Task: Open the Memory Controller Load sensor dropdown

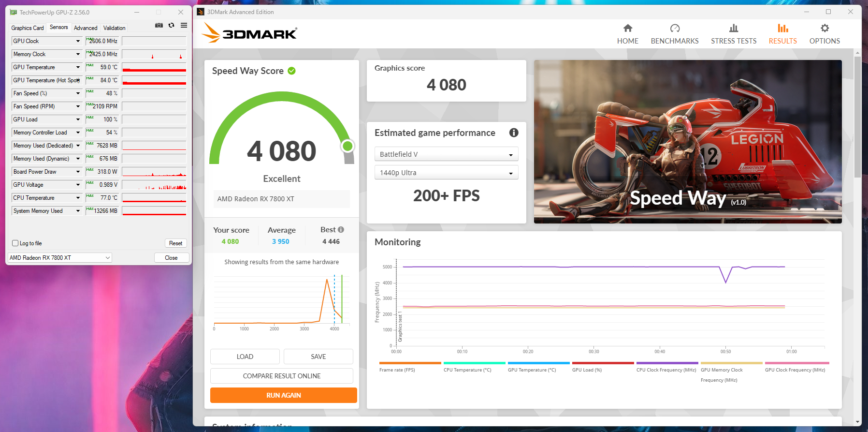Action: (x=78, y=133)
